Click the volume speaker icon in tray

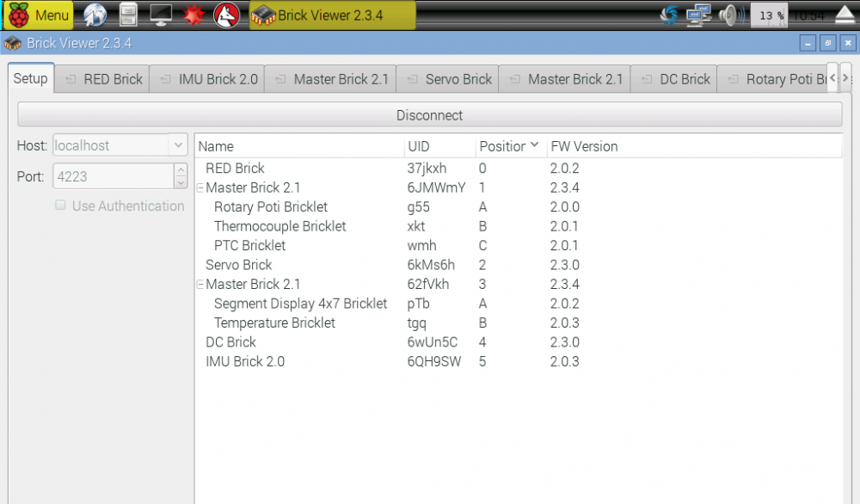(730, 14)
